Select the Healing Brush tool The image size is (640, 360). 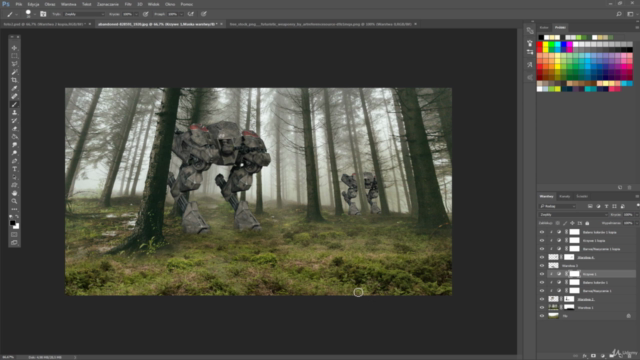pos(14,96)
